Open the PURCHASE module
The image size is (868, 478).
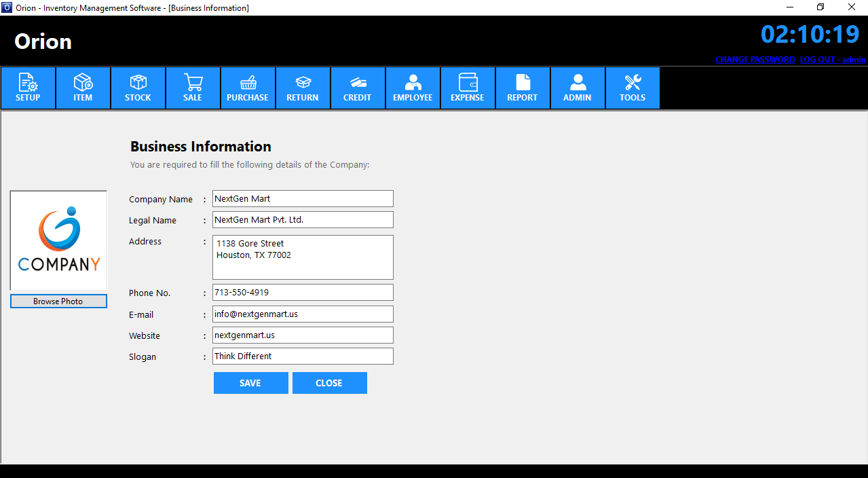248,88
